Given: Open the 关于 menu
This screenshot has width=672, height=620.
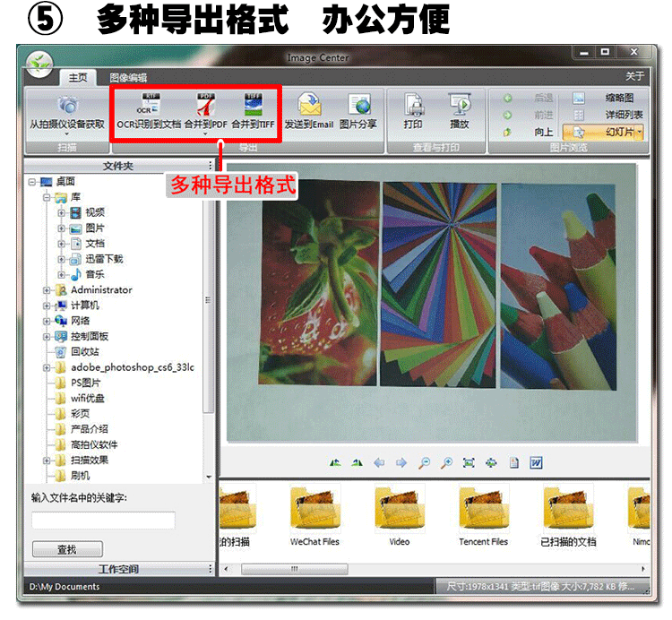Looking at the screenshot, I should (x=634, y=76).
